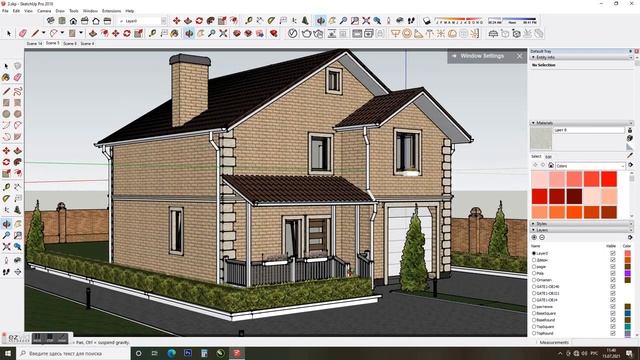Open Materials details arrow button

coord(631,165)
